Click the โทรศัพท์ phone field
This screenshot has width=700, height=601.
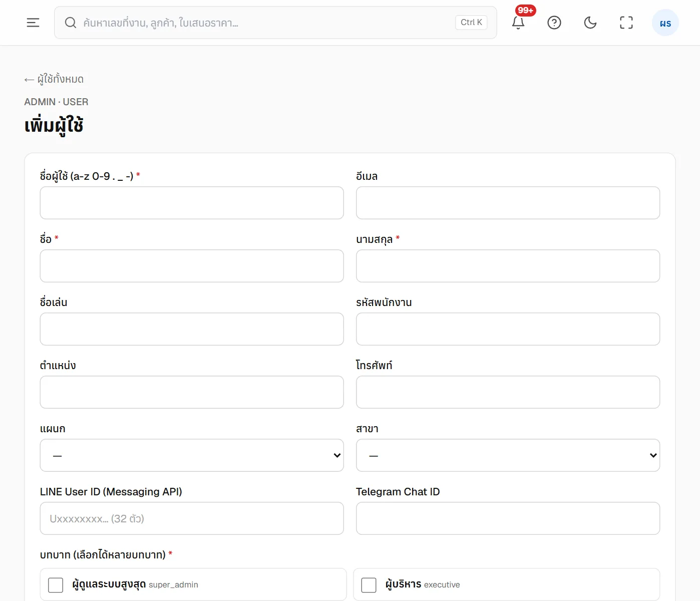point(508,392)
